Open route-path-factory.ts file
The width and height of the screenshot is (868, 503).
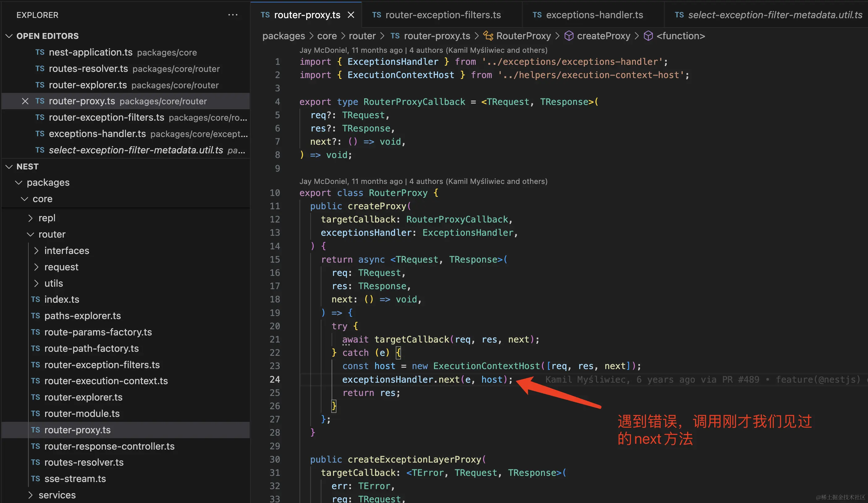pos(126,348)
